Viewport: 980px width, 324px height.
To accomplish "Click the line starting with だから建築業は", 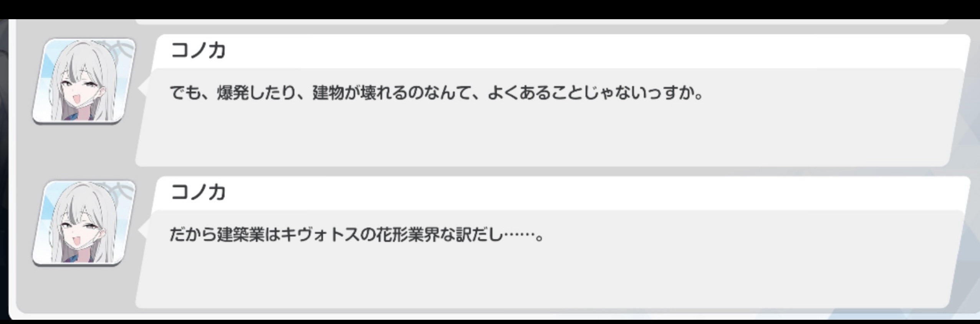I will 357,235.
